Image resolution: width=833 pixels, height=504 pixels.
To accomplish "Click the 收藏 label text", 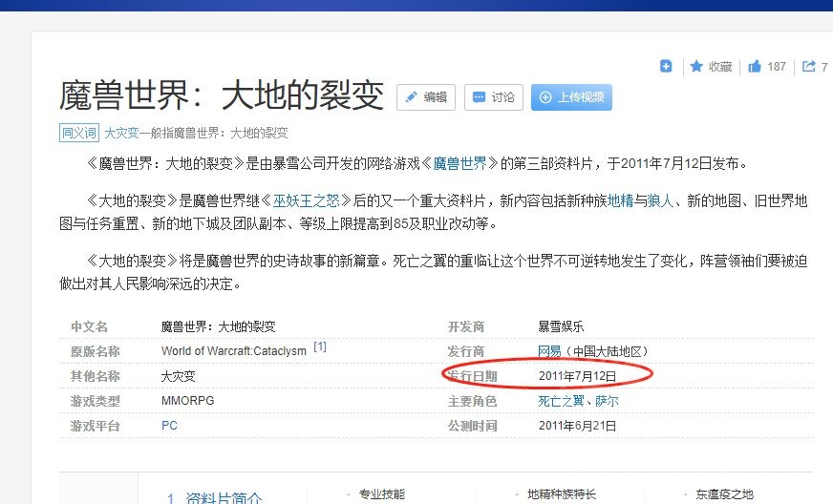I will (720, 67).
